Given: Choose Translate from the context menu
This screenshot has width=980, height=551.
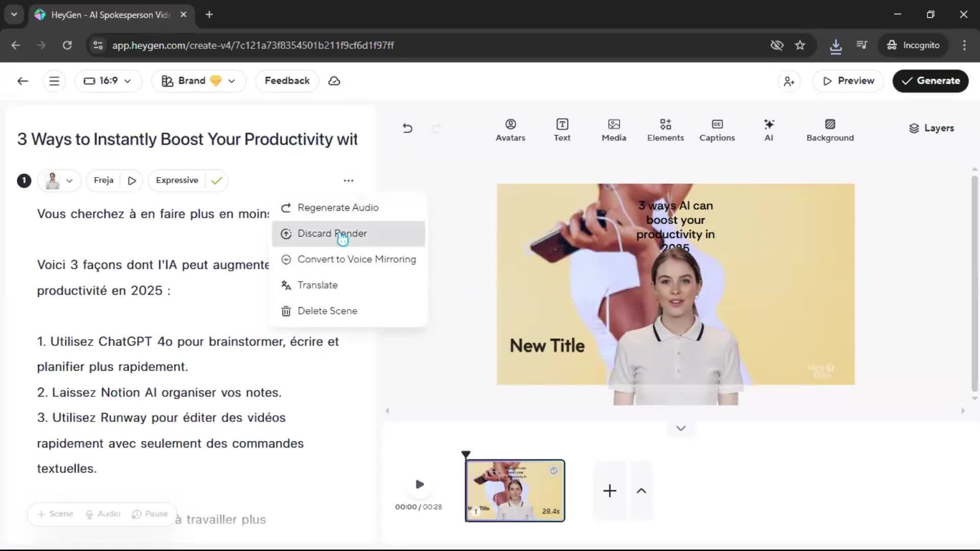Looking at the screenshot, I should 317,285.
